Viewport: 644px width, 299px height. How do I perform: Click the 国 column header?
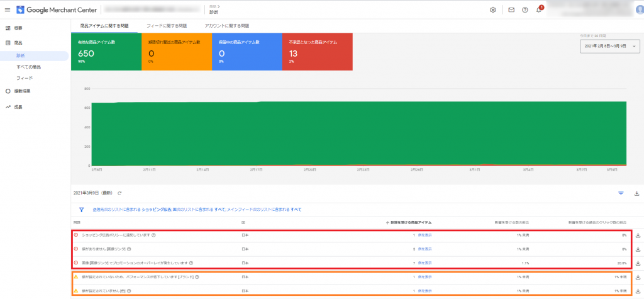(x=243, y=222)
